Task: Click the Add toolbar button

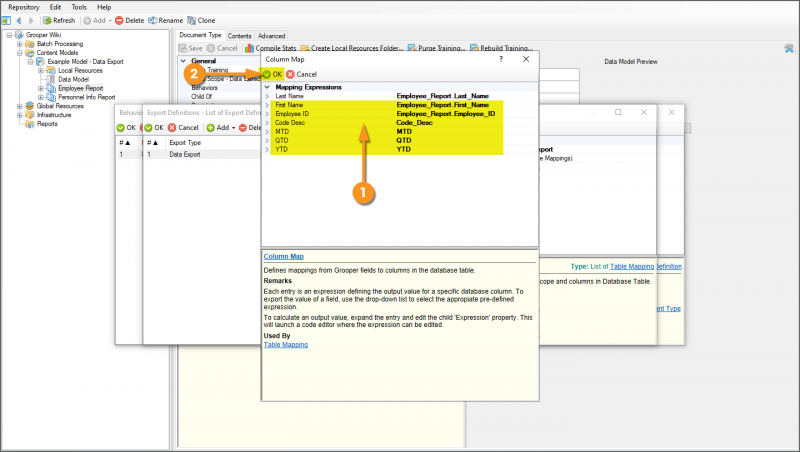Action: (95, 20)
